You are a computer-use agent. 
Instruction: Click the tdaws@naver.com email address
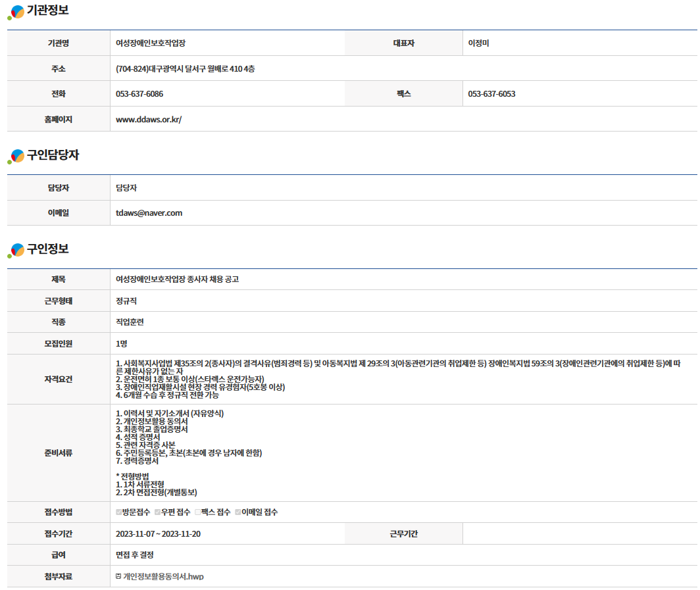tap(149, 213)
